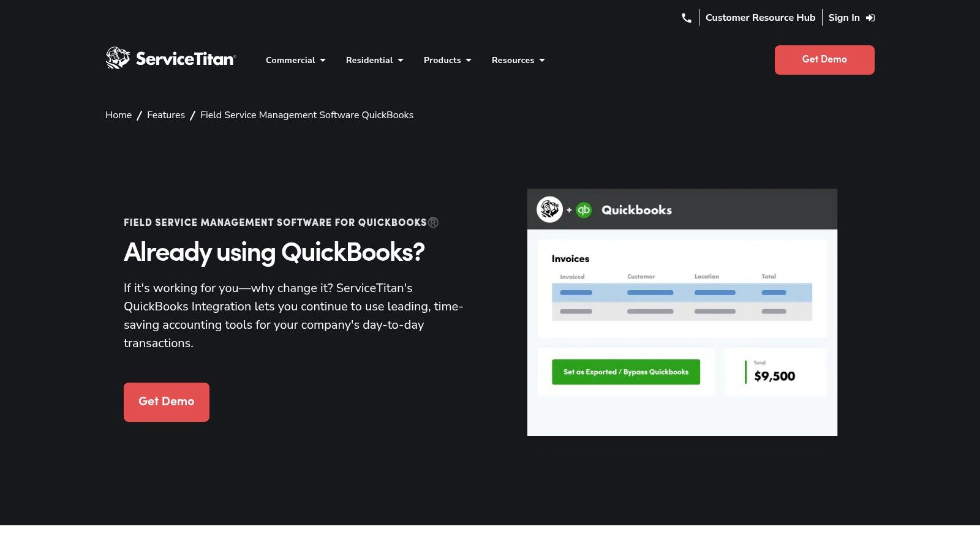Screen dimensions: 980x551
Task: Click Get Demo button in header
Action: (x=824, y=60)
